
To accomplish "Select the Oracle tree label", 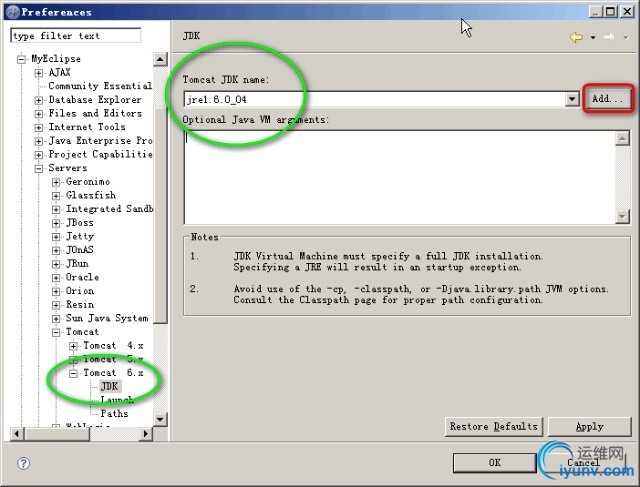I will pyautogui.click(x=82, y=277).
